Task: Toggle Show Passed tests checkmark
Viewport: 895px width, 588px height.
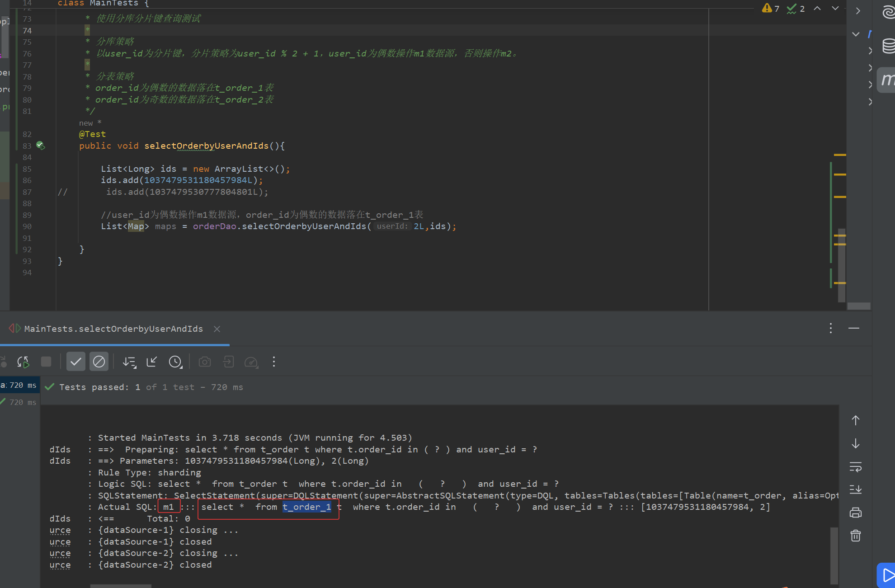Action: (x=75, y=362)
